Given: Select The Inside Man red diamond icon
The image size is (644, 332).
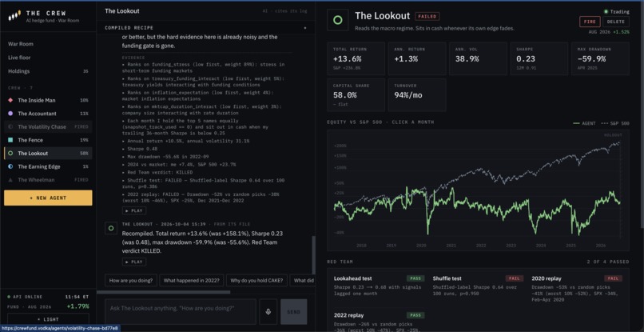Looking at the screenshot, I should [x=10, y=100].
